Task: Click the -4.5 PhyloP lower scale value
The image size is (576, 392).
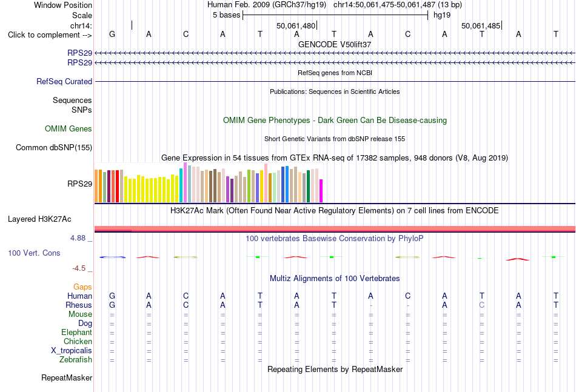Action: point(79,268)
